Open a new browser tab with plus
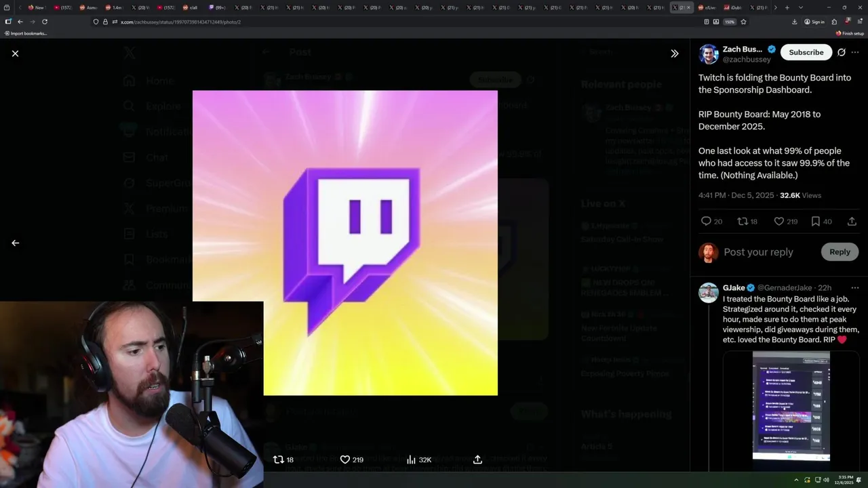 787,7
